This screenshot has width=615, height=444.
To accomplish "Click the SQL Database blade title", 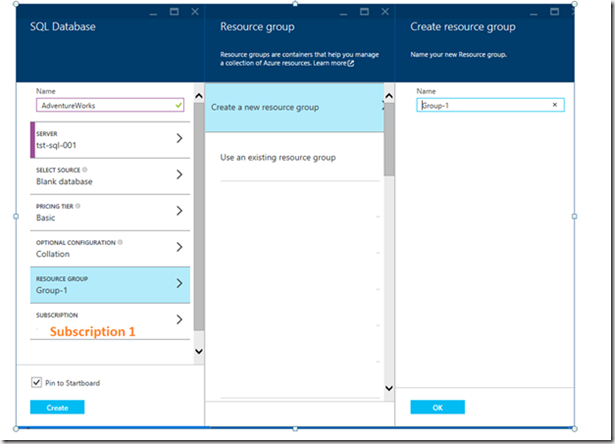I will [63, 27].
